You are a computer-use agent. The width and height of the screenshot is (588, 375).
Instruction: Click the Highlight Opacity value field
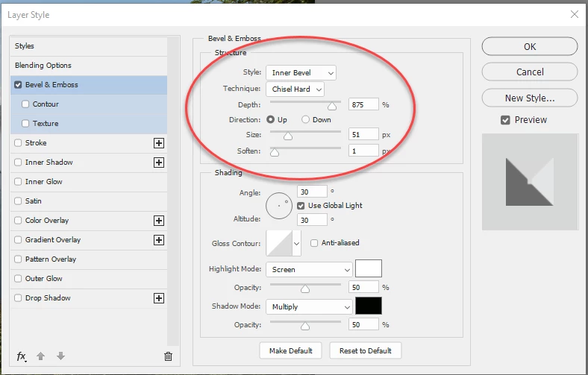click(363, 287)
